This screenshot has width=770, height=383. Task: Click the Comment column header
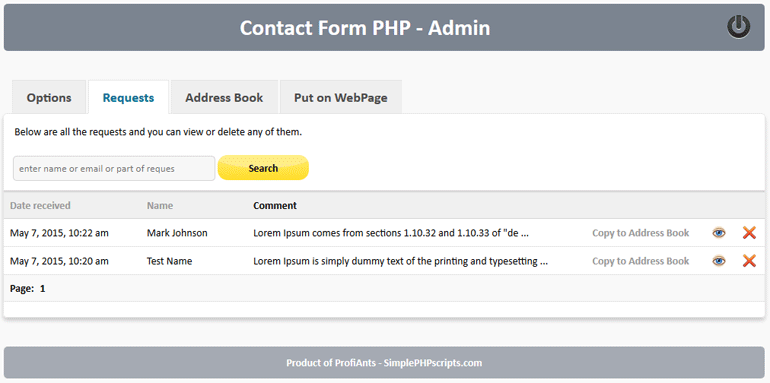[275, 205]
